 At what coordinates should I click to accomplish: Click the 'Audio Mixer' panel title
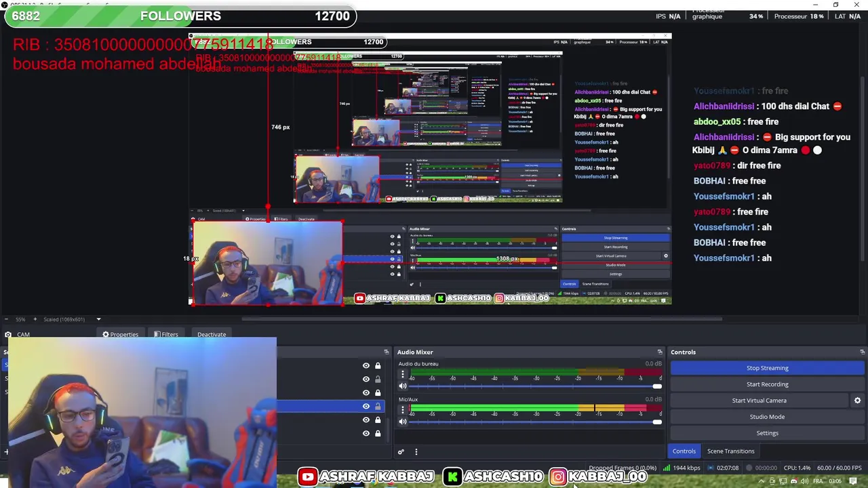click(415, 352)
